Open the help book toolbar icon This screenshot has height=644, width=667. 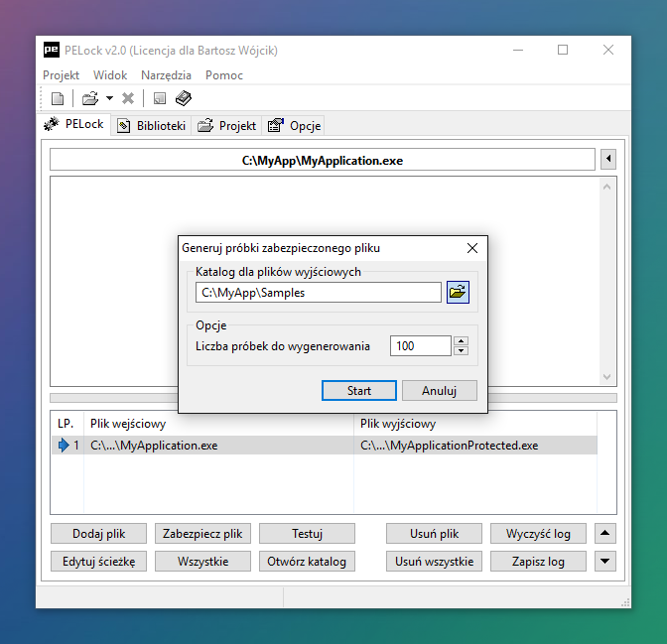183,98
